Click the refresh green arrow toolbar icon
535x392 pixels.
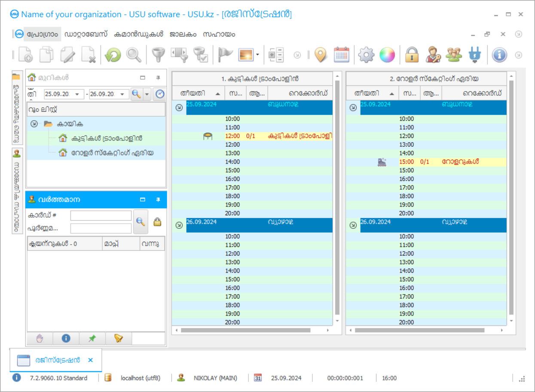coord(113,55)
